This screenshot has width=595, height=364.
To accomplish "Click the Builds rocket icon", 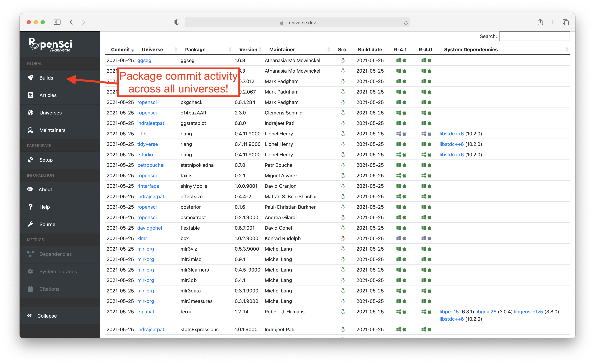I will tap(30, 78).
